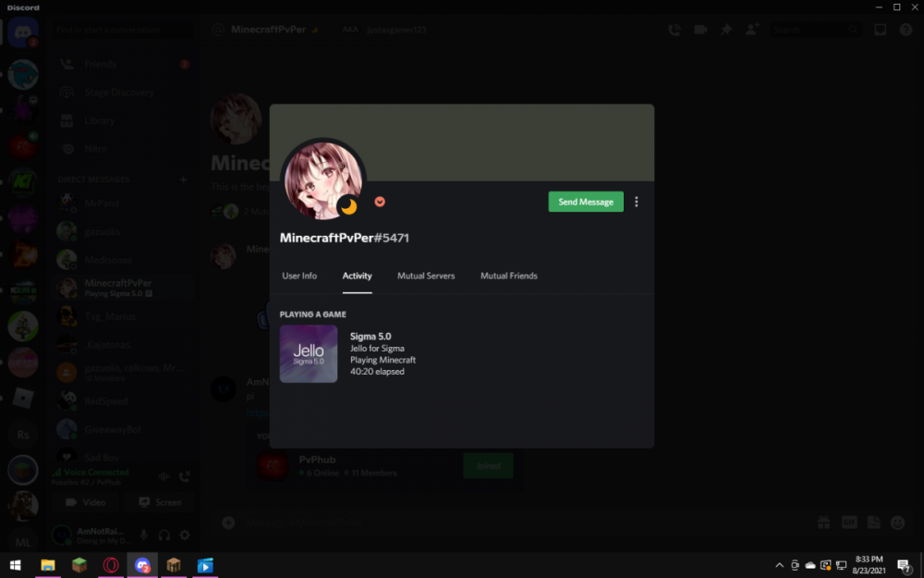Viewport: 924px width, 578px height.
Task: Open the Rs server icon
Action: click(x=23, y=435)
